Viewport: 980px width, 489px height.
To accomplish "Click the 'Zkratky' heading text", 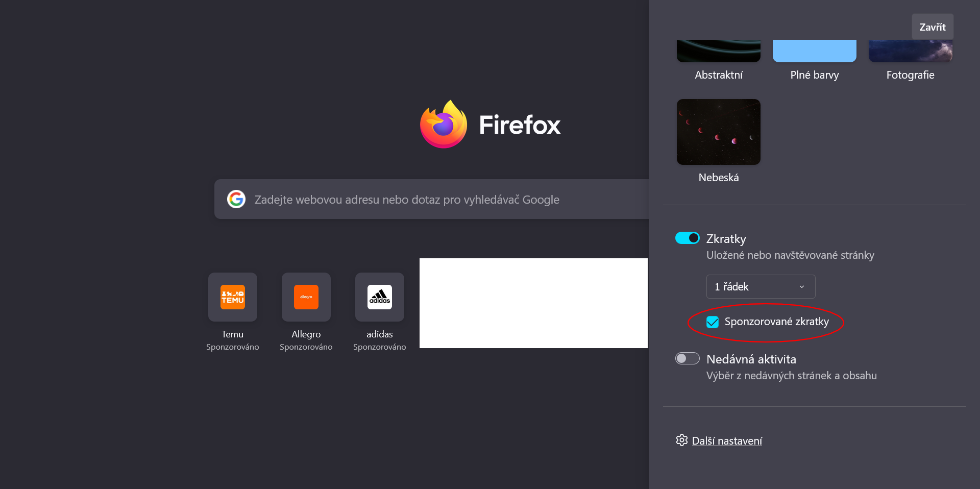I will click(726, 239).
